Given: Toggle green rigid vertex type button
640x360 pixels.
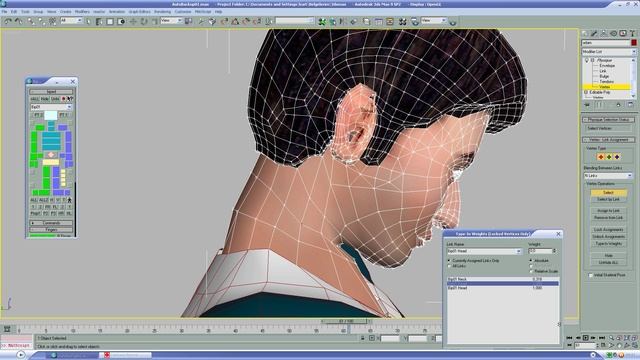Looking at the screenshot, I should click(x=609, y=157).
